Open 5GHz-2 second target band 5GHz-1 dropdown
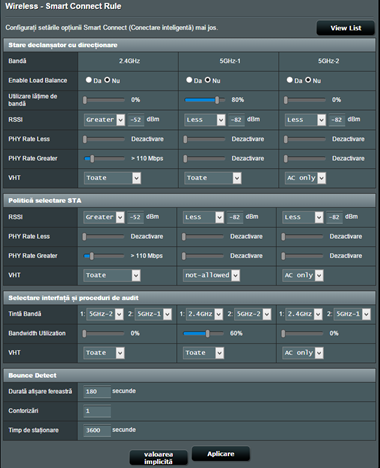Viewport: 380px width, 468px height. pos(352,314)
